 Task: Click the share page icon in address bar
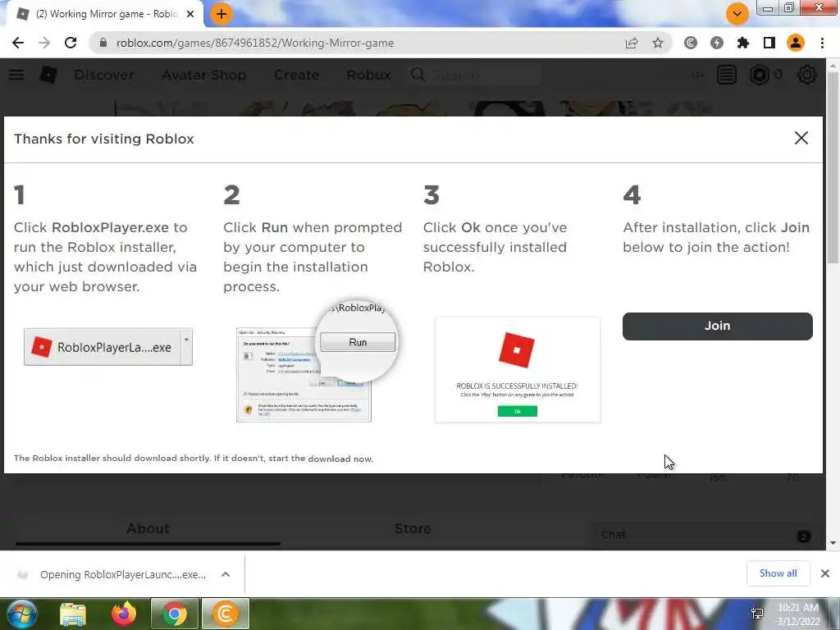point(632,43)
